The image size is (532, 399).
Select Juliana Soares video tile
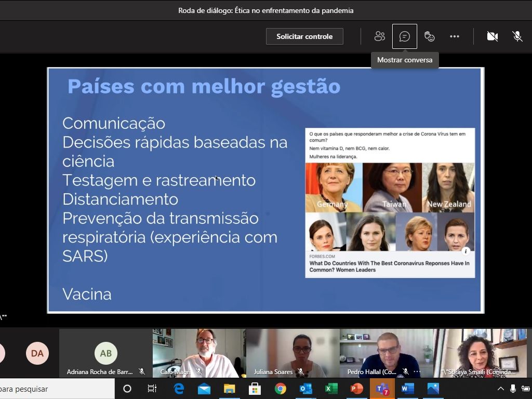click(292, 352)
